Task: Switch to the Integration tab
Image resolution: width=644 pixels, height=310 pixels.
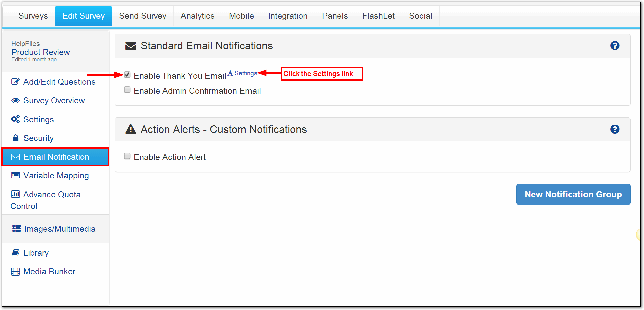Action: pos(288,16)
